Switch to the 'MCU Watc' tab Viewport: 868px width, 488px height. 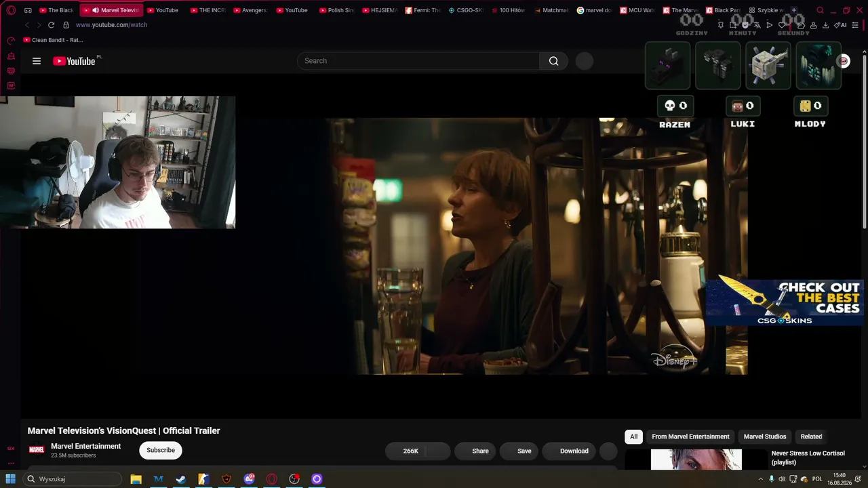638,10
